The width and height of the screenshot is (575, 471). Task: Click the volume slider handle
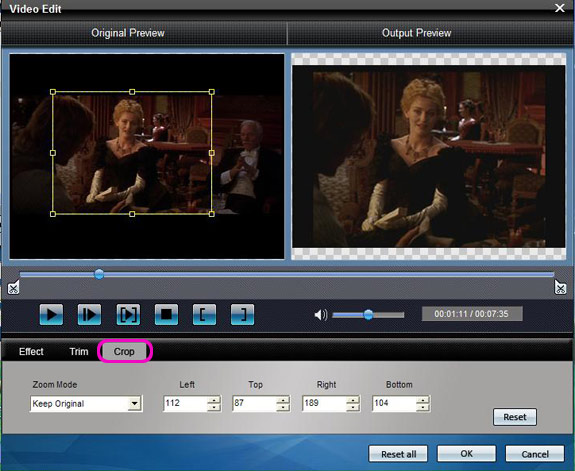pyautogui.click(x=369, y=314)
